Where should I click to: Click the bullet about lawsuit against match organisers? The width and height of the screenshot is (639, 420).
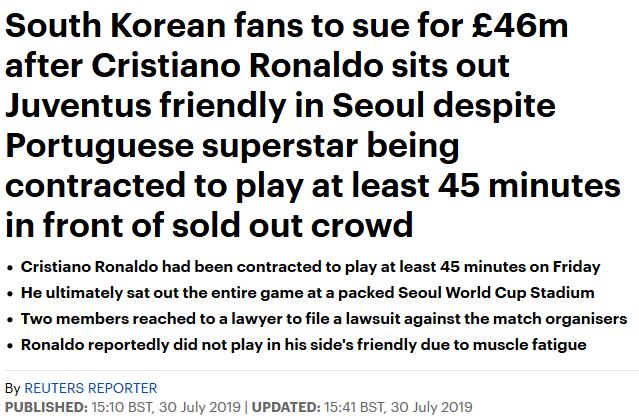tap(324, 319)
